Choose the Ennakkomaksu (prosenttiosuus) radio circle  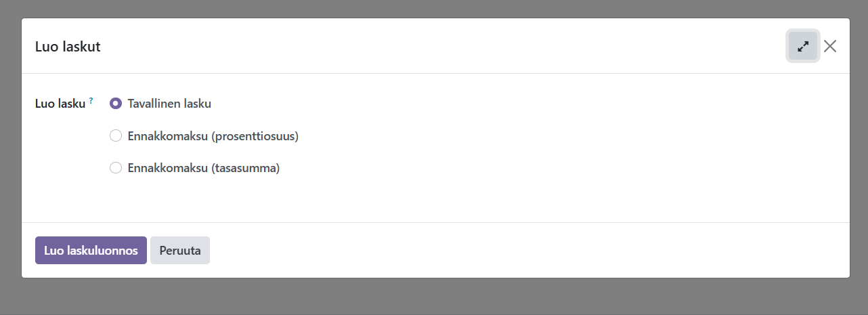pos(116,136)
